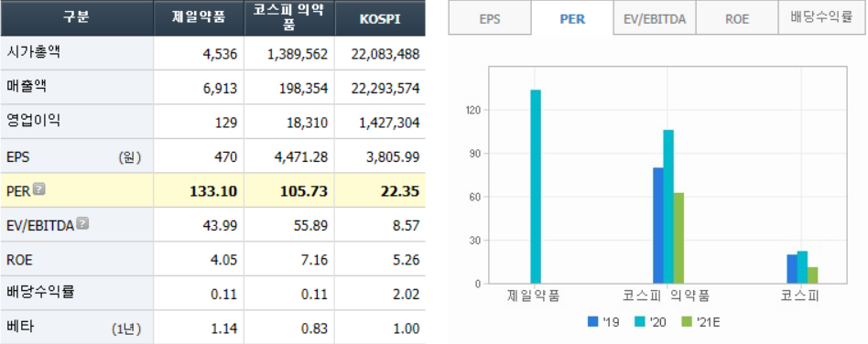Click the 제일약품 column header
The height and width of the screenshot is (344, 868).
[199, 18]
